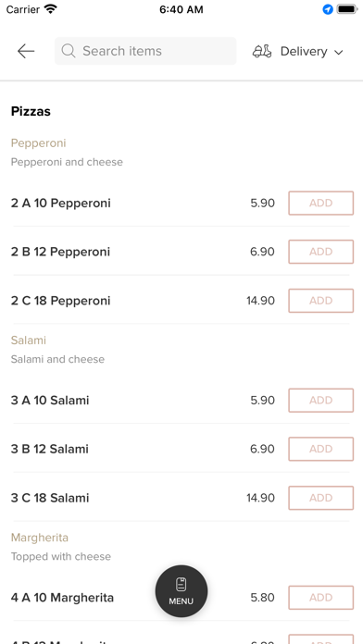Add 2 B 12 Pepperoni to order
Screen dimensions: 363x644
(x=321, y=252)
